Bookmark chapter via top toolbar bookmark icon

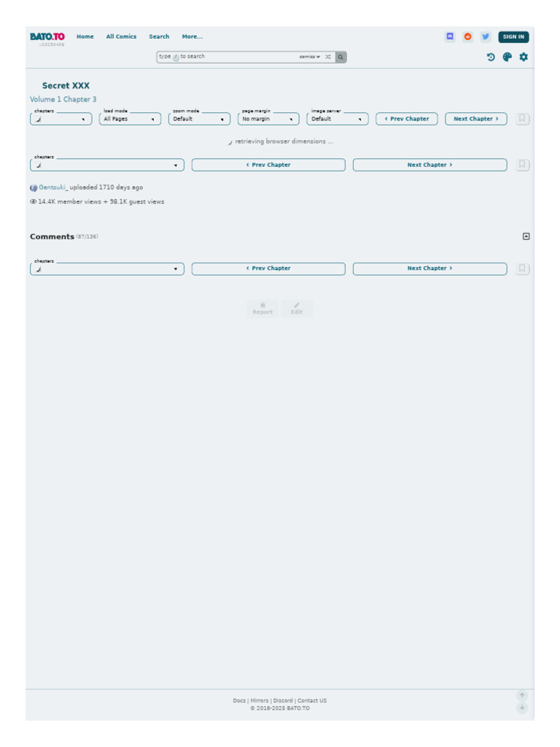522,119
